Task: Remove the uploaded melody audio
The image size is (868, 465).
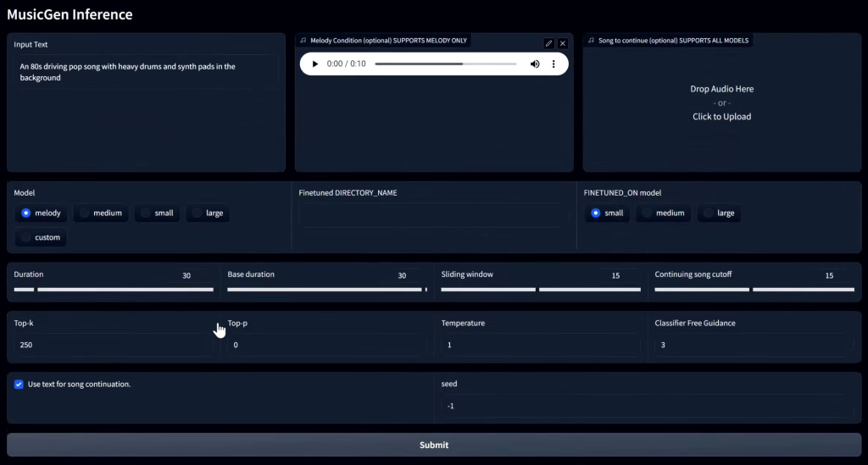Action: tap(563, 43)
